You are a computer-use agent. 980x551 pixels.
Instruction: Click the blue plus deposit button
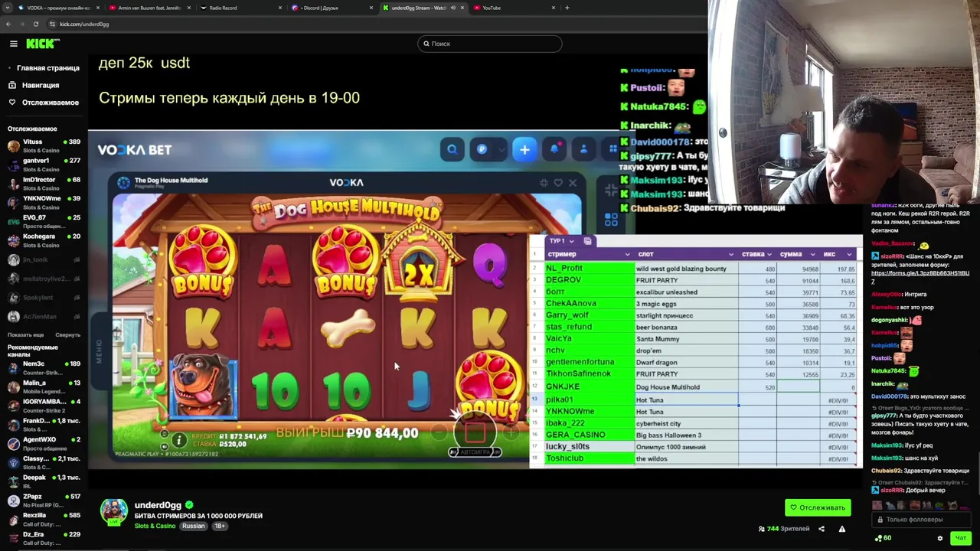tap(524, 150)
